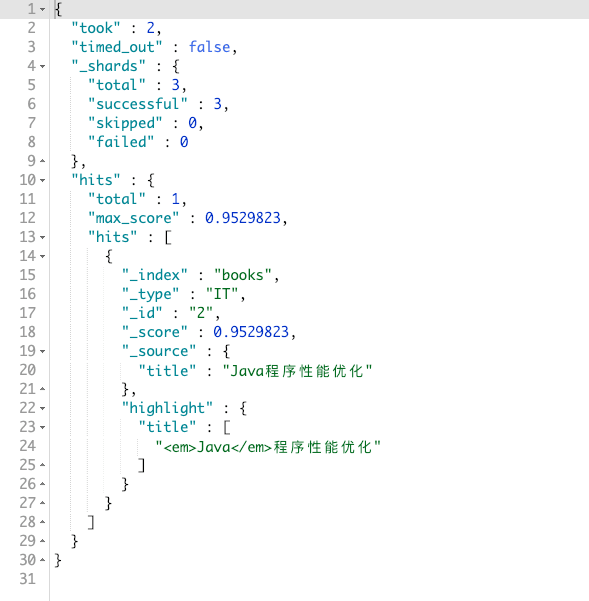The height and width of the screenshot is (601, 589).
Task: Click the fold-end arrow beside line 9
Action: pos(43,161)
